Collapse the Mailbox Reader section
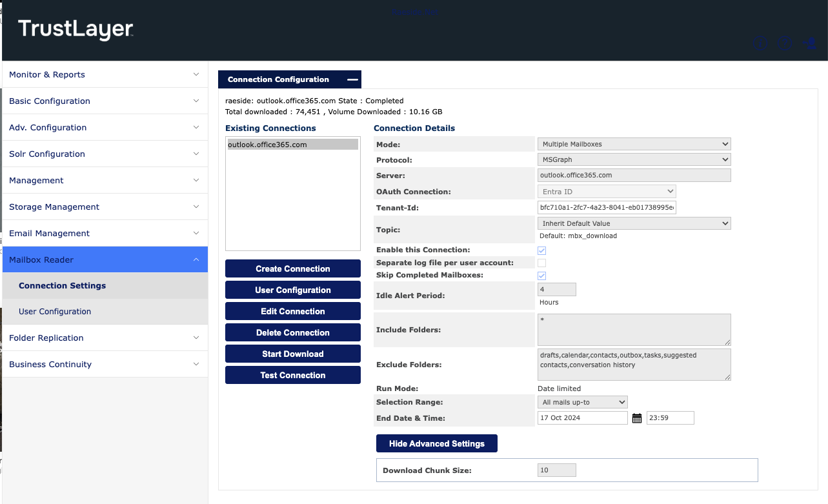This screenshot has width=828, height=504. (x=105, y=259)
